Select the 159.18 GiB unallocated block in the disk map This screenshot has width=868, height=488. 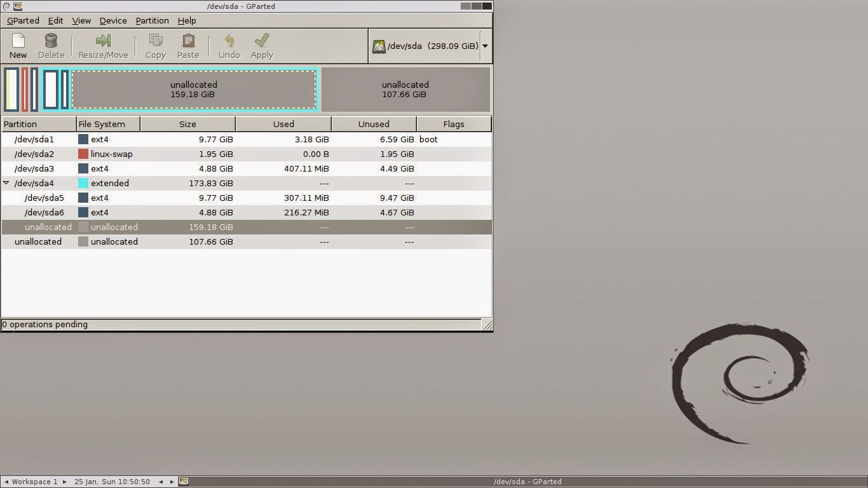[x=194, y=90]
